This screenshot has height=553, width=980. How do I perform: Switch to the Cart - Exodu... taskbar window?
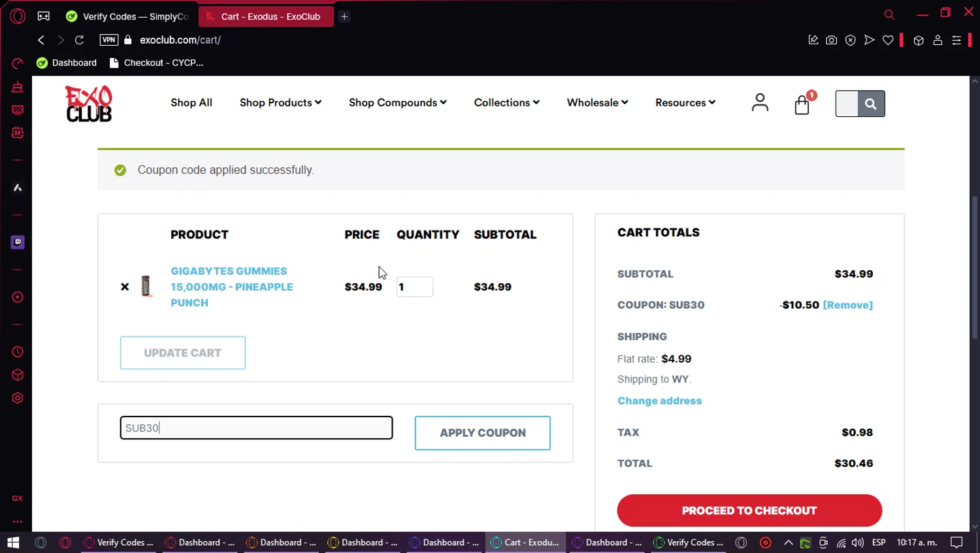click(x=526, y=543)
